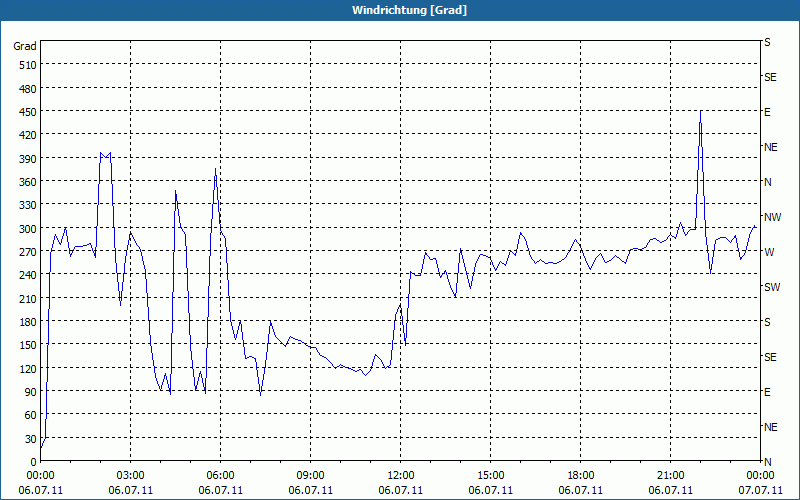Click the 360 label on the left axis
This screenshot has width=800, height=500.
click(x=28, y=182)
